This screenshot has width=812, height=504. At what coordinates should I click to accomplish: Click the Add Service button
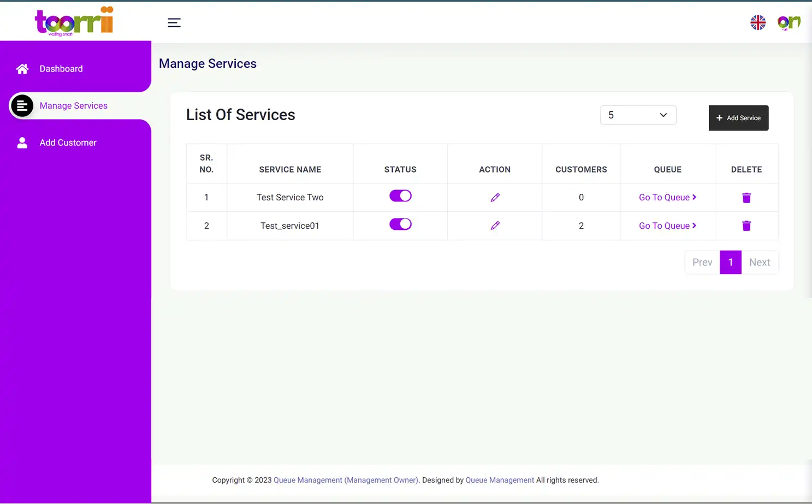(738, 118)
